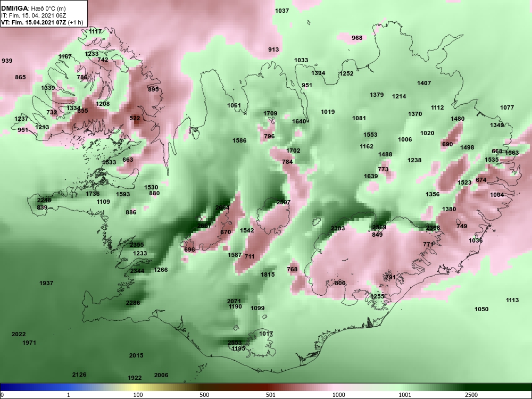Screen dimensions: 532x399
Task: Select the 1050 value
Action: click(x=481, y=309)
